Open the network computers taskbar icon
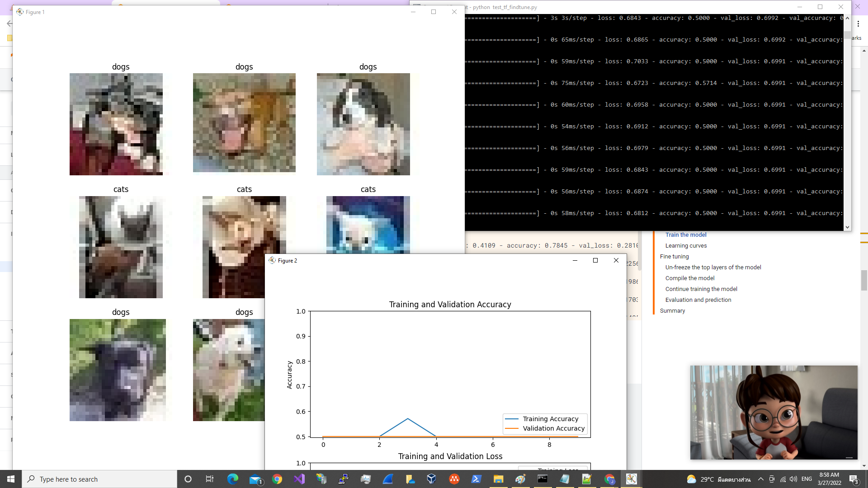 pos(321,479)
